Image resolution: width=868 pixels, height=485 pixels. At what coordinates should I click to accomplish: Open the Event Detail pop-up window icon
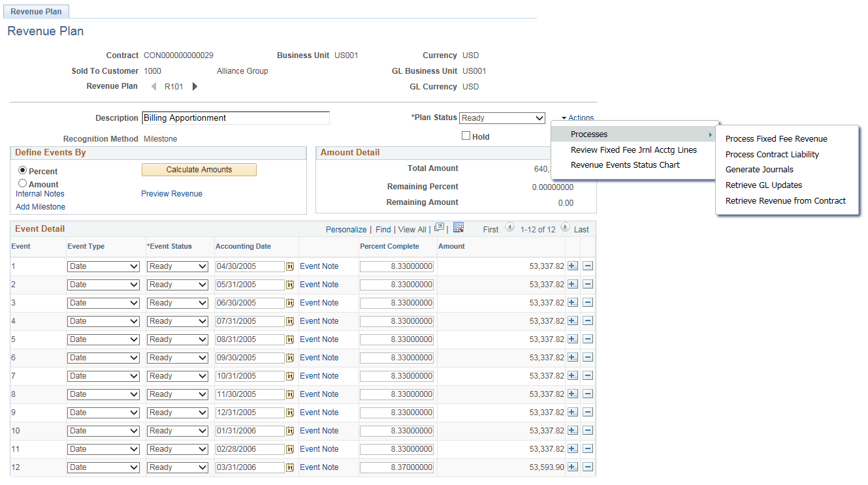[438, 228]
